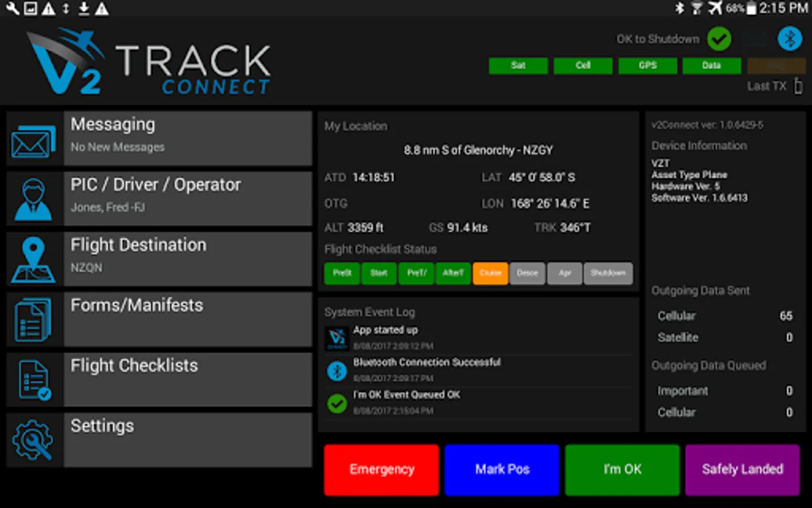Tap Important 0 queued data row
This screenshot has height=508, width=812.
coord(725,391)
